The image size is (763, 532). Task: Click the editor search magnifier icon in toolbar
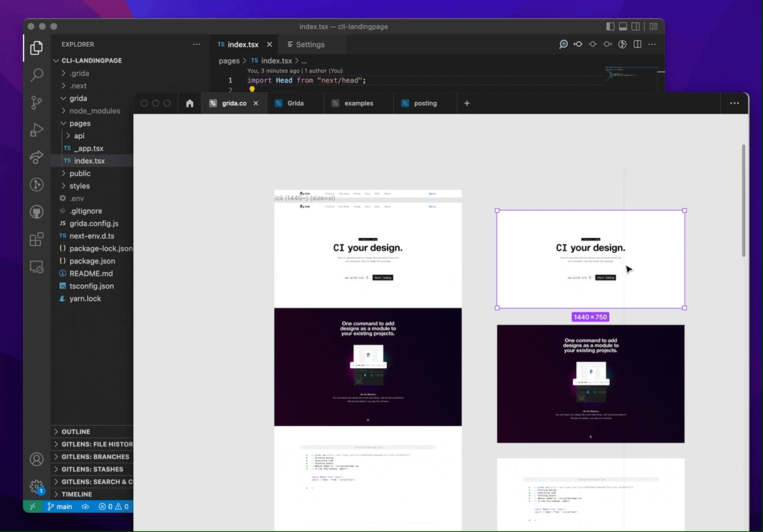coord(563,44)
